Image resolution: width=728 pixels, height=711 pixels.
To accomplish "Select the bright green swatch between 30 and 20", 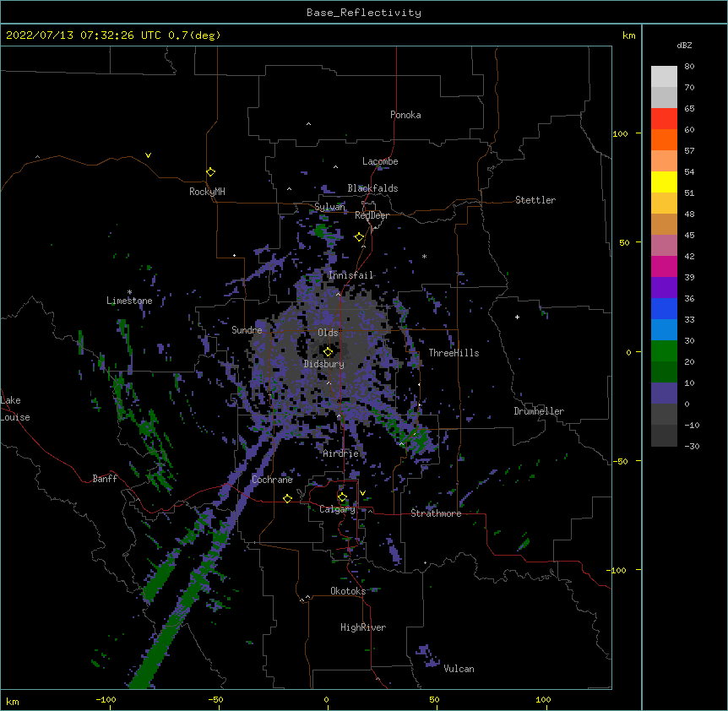I will 664,351.
